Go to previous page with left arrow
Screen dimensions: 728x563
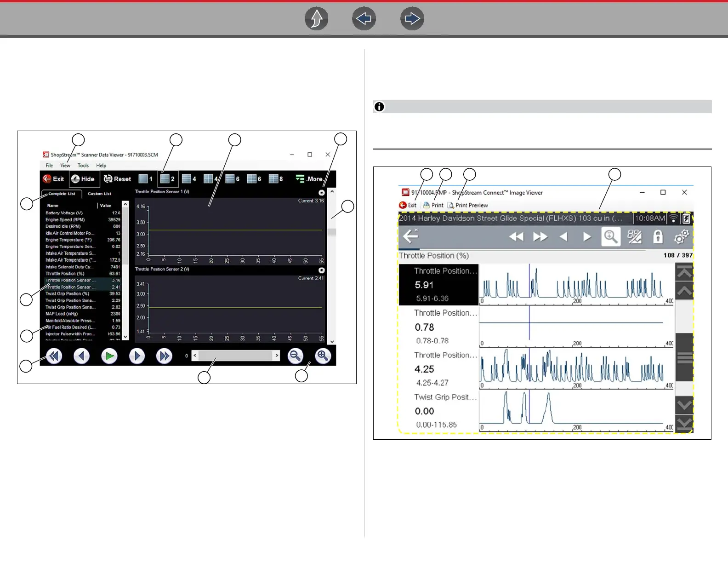364,19
